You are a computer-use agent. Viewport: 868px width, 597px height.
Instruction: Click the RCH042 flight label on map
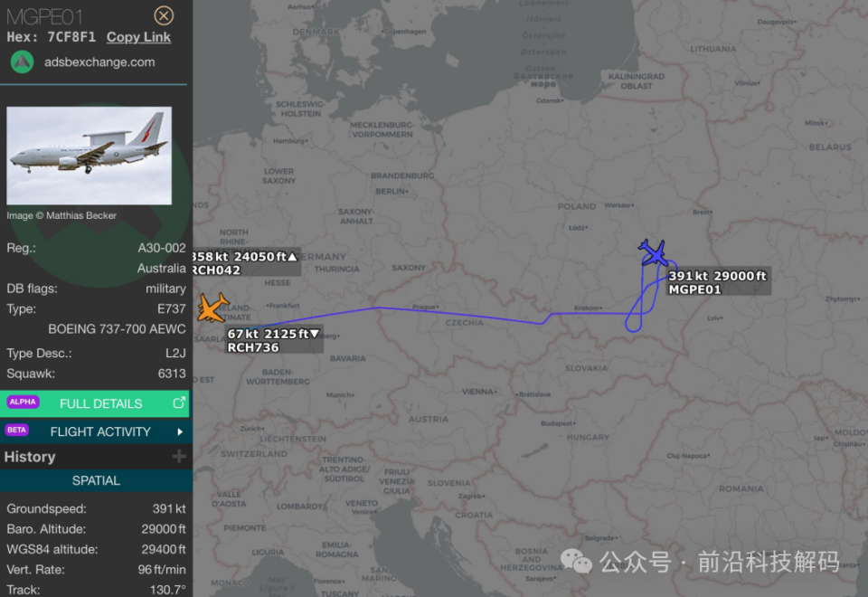tap(217, 270)
